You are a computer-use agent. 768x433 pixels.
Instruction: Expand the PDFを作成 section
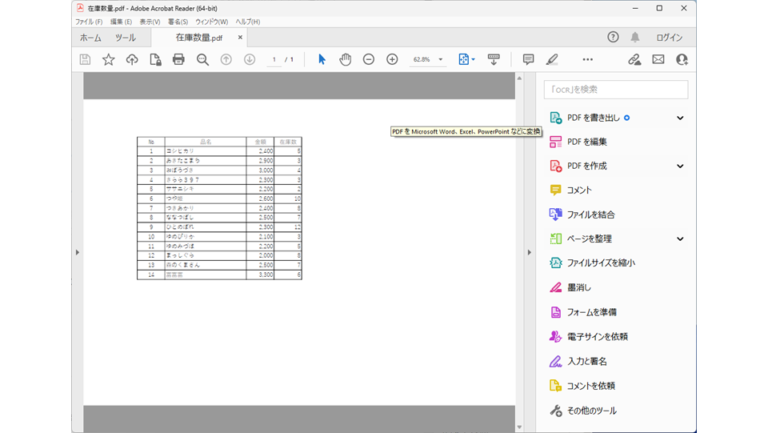[x=680, y=166]
